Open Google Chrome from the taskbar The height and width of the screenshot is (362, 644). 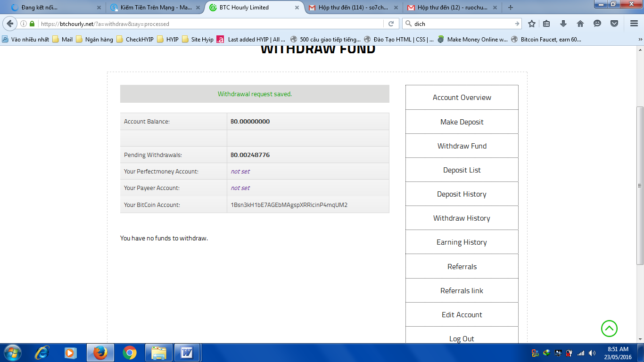pos(130,353)
